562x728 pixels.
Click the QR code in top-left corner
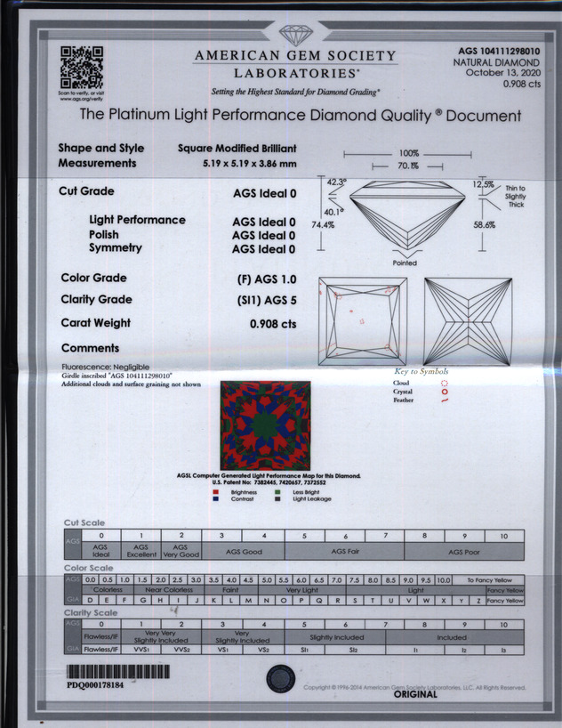tap(81, 68)
